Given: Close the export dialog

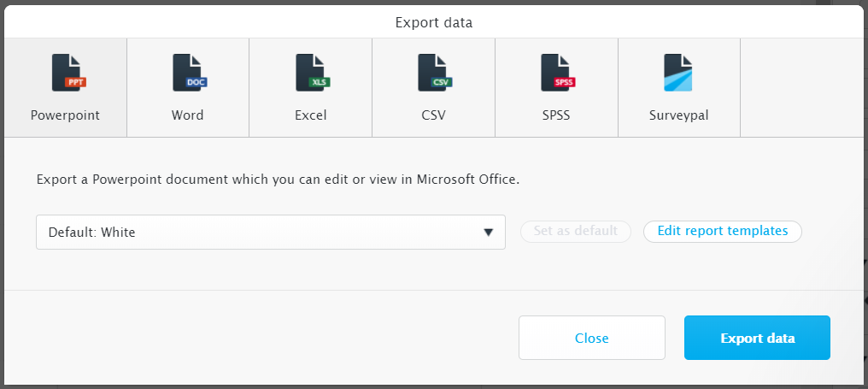Looking at the screenshot, I should [592, 338].
